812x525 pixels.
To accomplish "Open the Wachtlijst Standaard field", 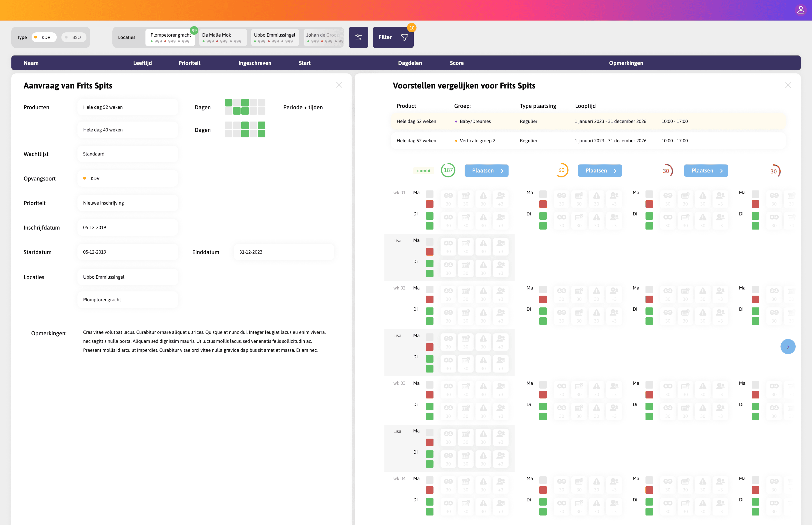I will (x=128, y=154).
